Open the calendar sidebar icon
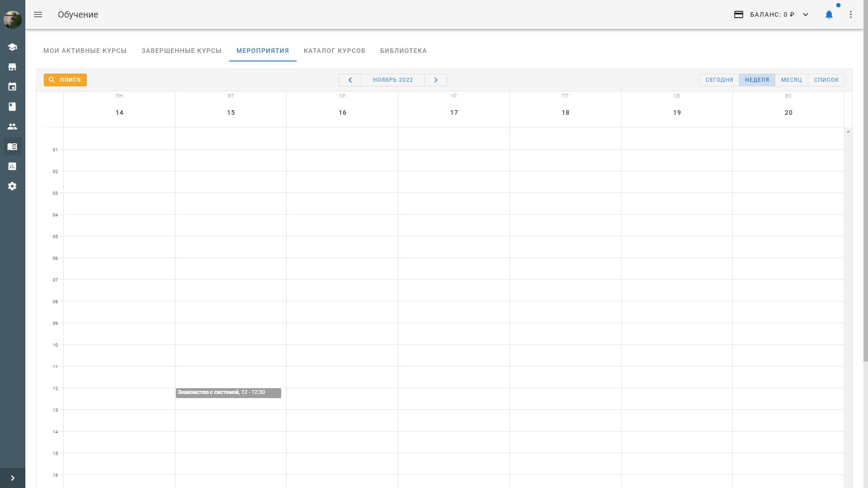This screenshot has width=868, height=488. [x=12, y=87]
